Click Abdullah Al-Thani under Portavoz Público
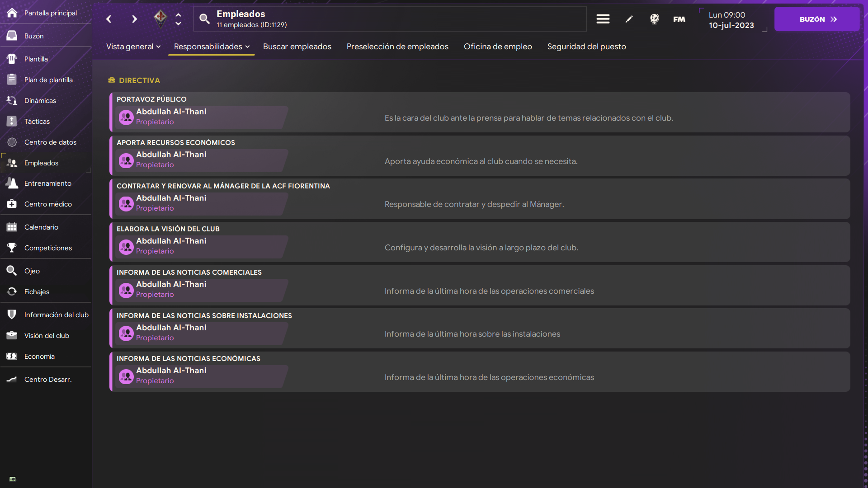This screenshot has width=868, height=488. pos(171,112)
